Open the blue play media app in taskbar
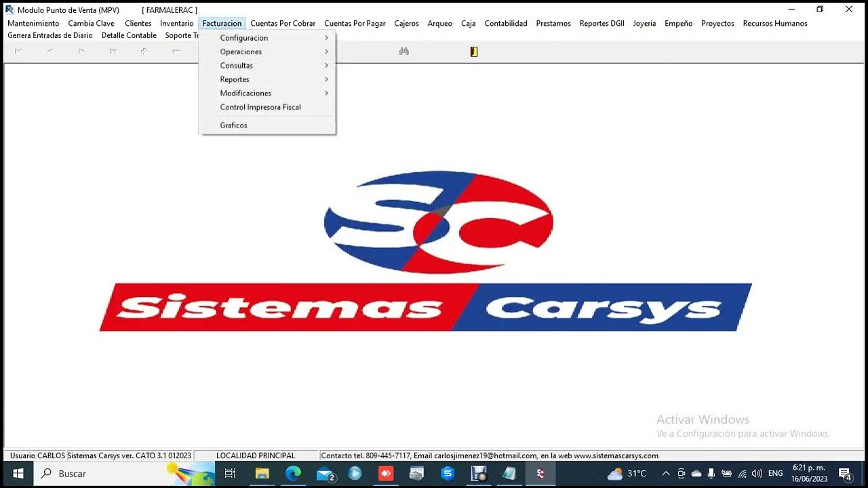 355,474
